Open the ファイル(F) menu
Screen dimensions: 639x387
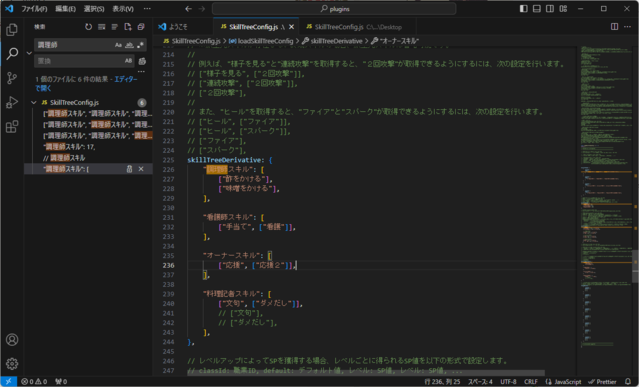point(34,9)
